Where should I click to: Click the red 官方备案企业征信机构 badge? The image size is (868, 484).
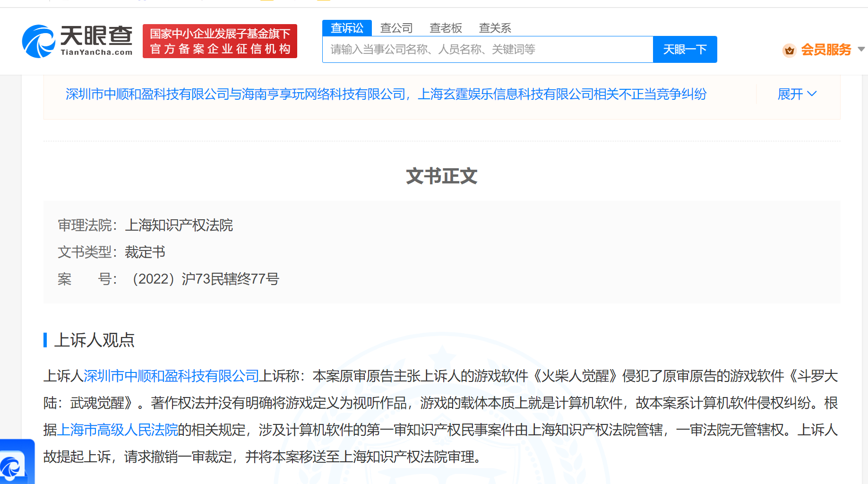pyautogui.click(x=220, y=41)
